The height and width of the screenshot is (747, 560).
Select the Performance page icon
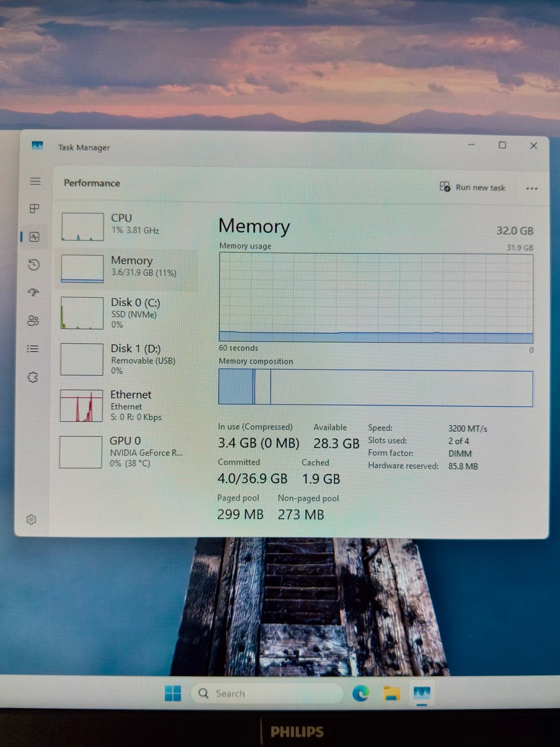35,237
